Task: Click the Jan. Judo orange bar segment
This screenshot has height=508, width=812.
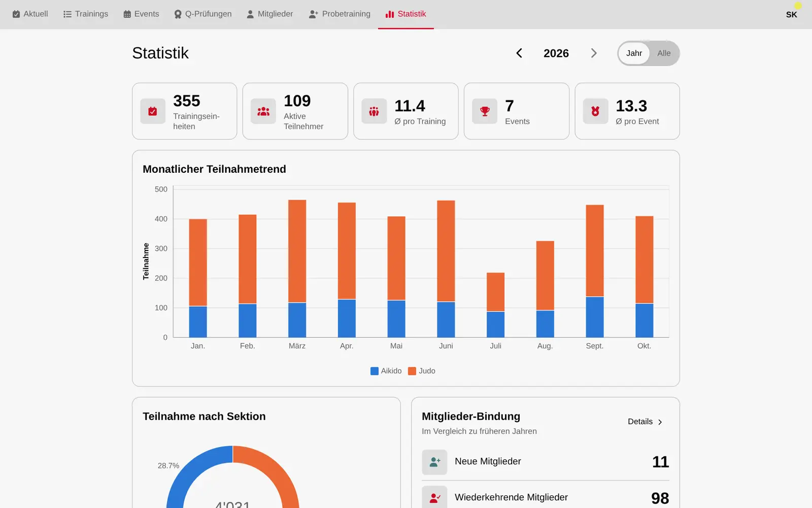Action: point(198,263)
